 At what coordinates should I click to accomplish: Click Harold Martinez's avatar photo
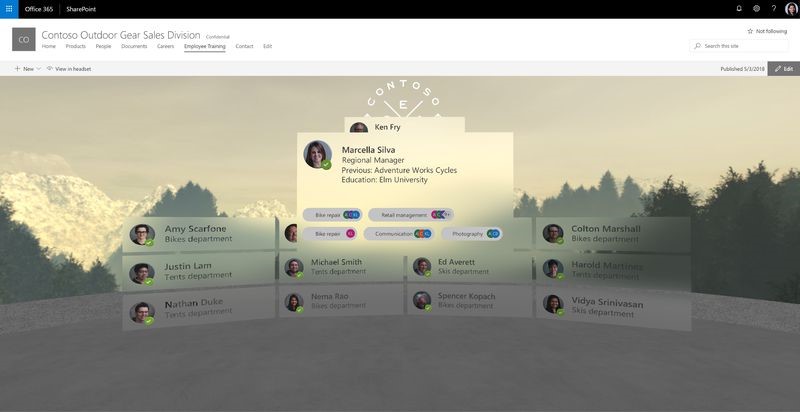click(x=553, y=269)
